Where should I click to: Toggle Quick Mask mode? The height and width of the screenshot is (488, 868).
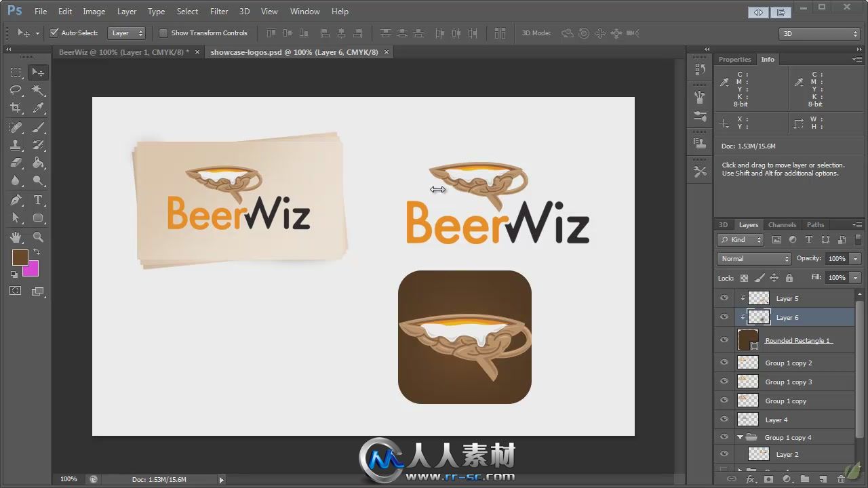tap(16, 291)
